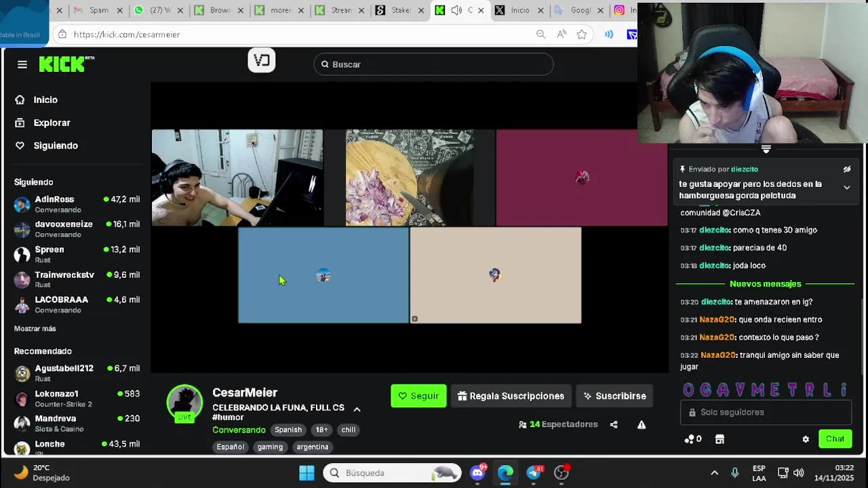Open recommended channel Lokonazo1

pyautogui.click(x=77, y=398)
